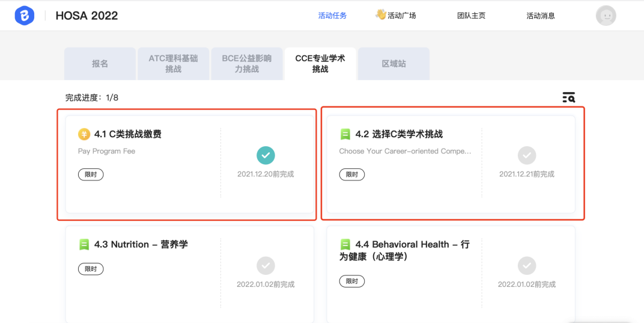Open the task list search filter icon
The image size is (644, 323).
pos(569,97)
